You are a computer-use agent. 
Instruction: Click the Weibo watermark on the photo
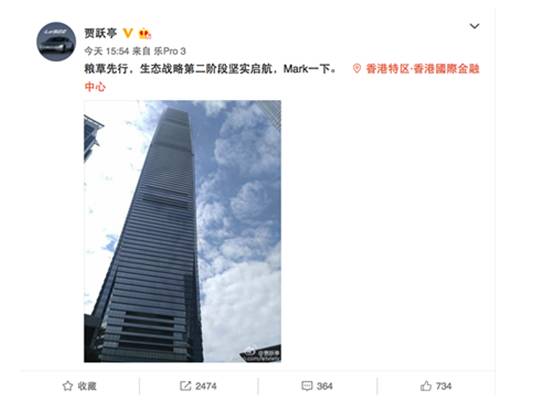(262, 354)
